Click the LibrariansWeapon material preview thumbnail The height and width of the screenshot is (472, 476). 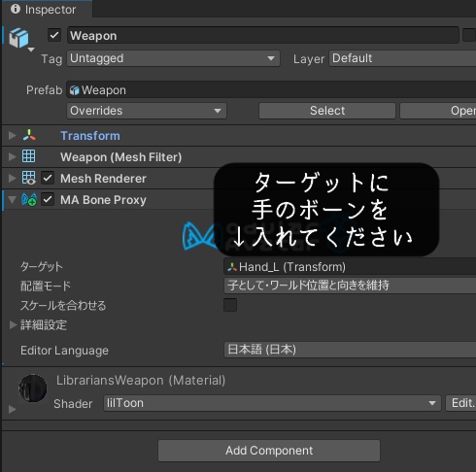pyautogui.click(x=33, y=388)
